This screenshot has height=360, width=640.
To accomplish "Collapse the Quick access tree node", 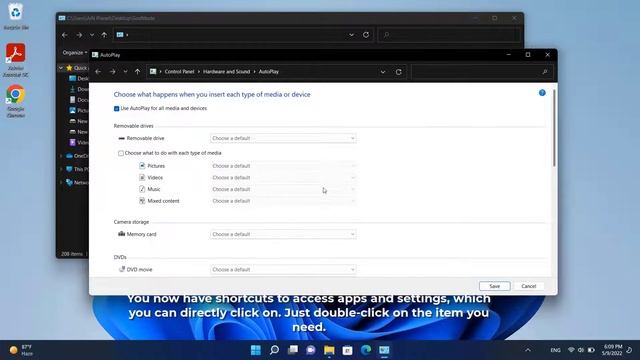I will point(61,68).
